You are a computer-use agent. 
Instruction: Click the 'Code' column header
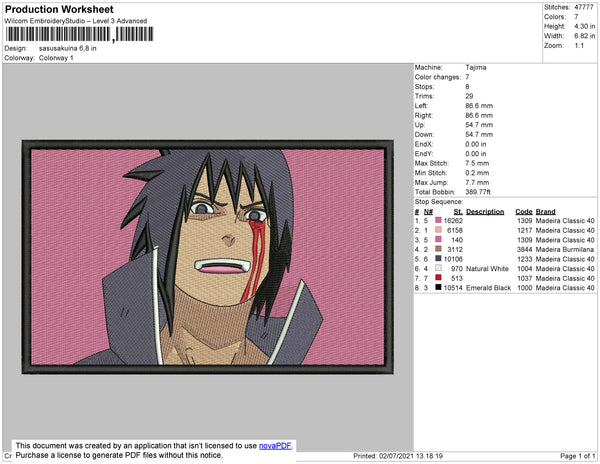(x=523, y=212)
